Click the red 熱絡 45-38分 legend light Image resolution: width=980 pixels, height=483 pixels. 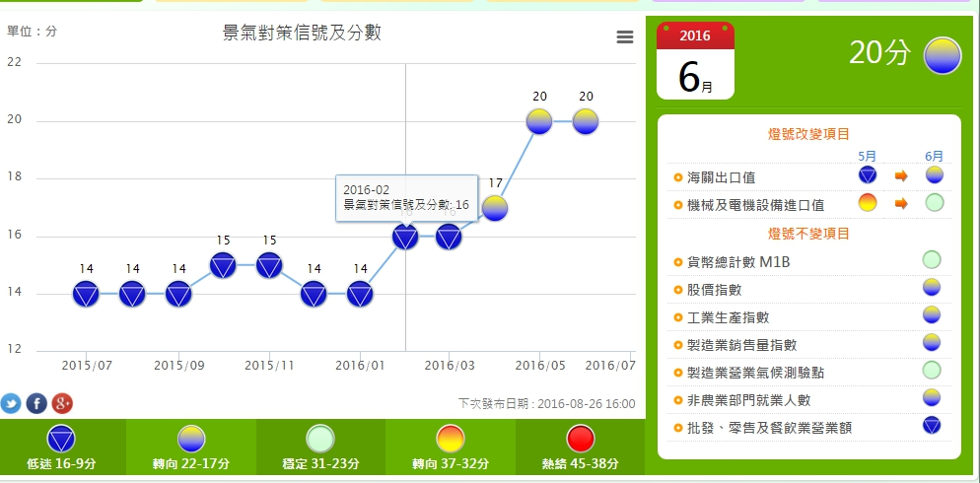[x=581, y=439]
